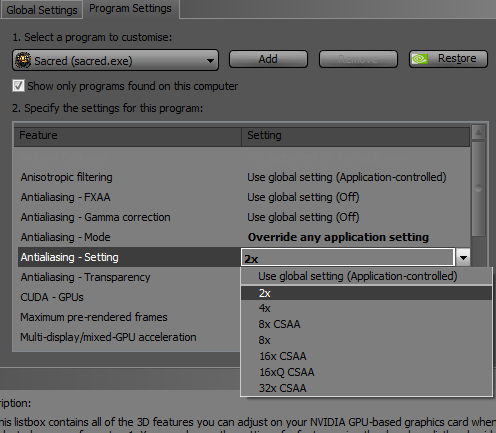
Task: Choose the 8x CSAA option
Action: coord(366,324)
